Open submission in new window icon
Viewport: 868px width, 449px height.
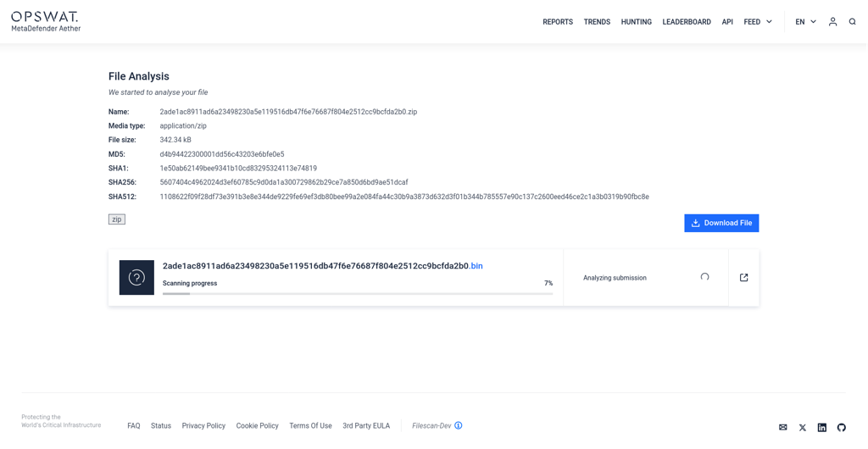tap(743, 278)
